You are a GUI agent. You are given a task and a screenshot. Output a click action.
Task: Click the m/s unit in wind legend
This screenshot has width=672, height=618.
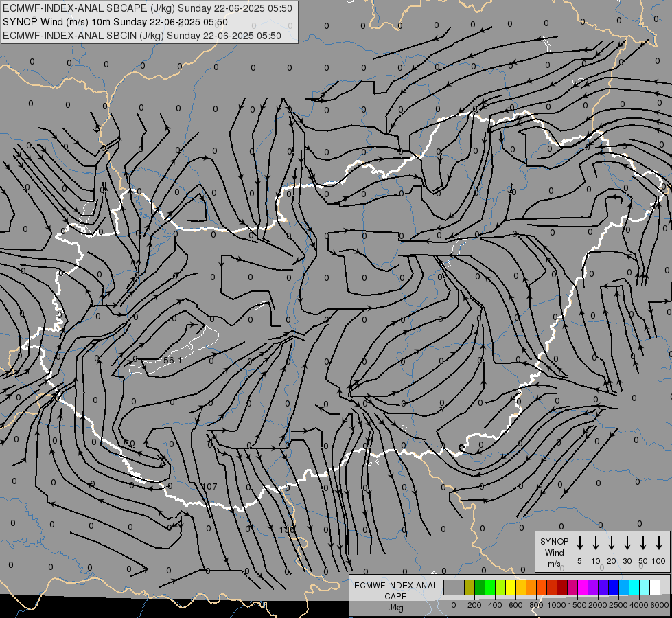pyautogui.click(x=554, y=564)
